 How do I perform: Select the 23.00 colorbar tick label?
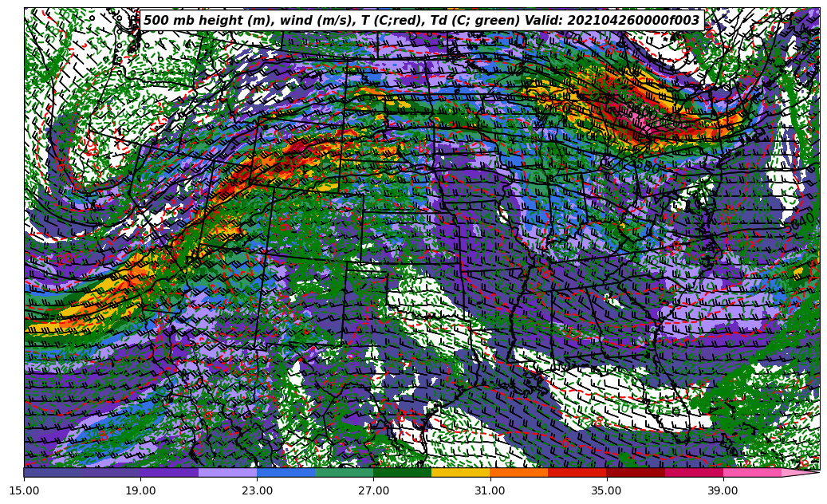coord(257,490)
